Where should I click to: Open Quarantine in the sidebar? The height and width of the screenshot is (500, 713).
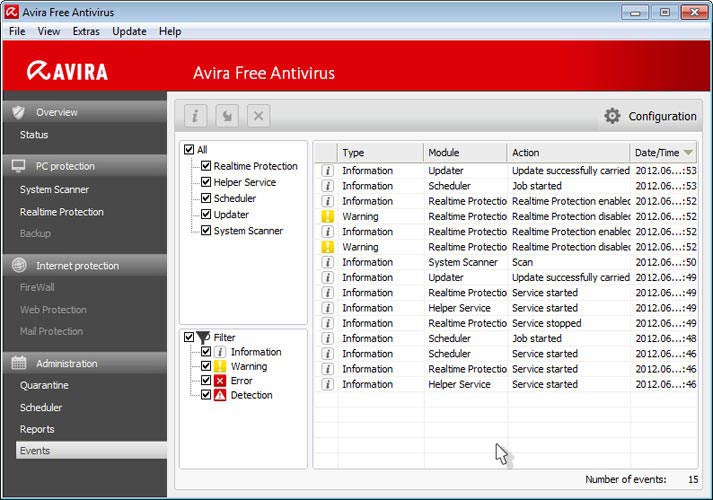pos(44,385)
